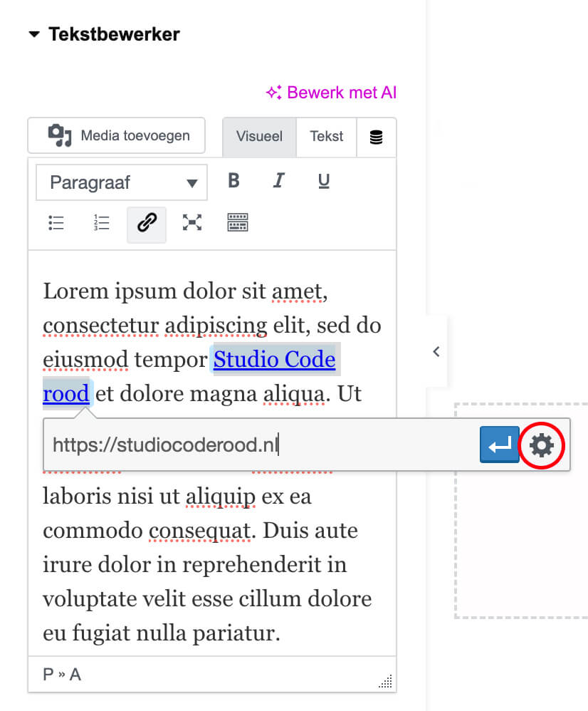This screenshot has width=588, height=711.
Task: Collapse the Tekstbewerker section
Action: [34, 34]
